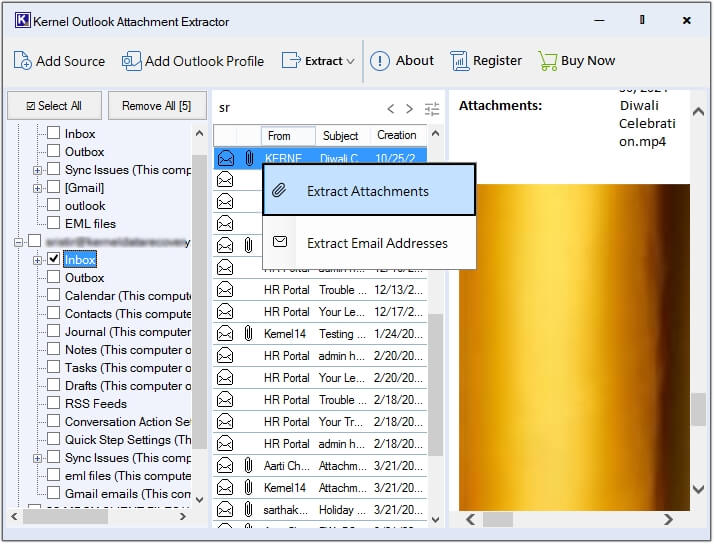The image size is (714, 544).
Task: Collapse the blurred email account node
Action: point(18,242)
